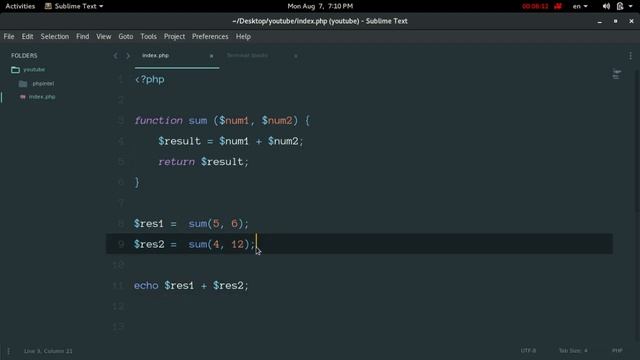Viewport: 640px width, 360px height.
Task: Open the File menu
Action: (9, 36)
